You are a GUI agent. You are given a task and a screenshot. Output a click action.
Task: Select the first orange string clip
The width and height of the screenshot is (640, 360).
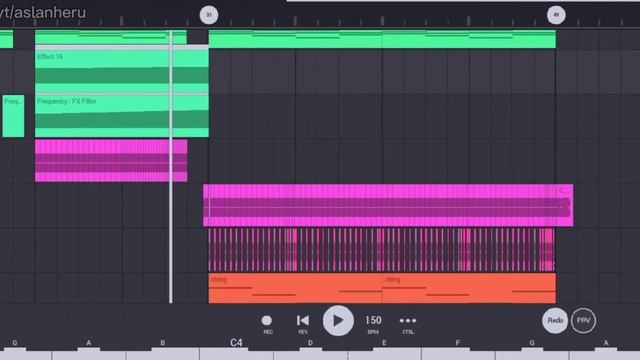295,289
